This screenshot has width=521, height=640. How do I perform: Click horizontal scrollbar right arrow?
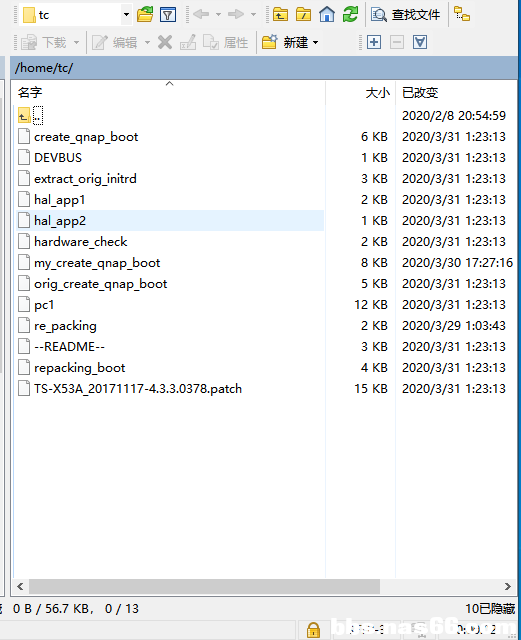point(508,587)
